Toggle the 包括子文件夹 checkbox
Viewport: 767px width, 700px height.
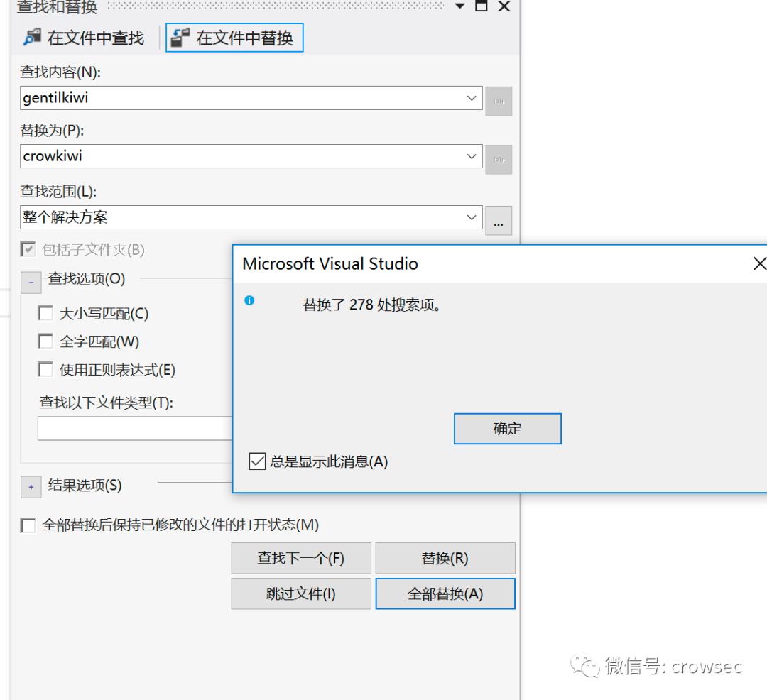(28, 249)
